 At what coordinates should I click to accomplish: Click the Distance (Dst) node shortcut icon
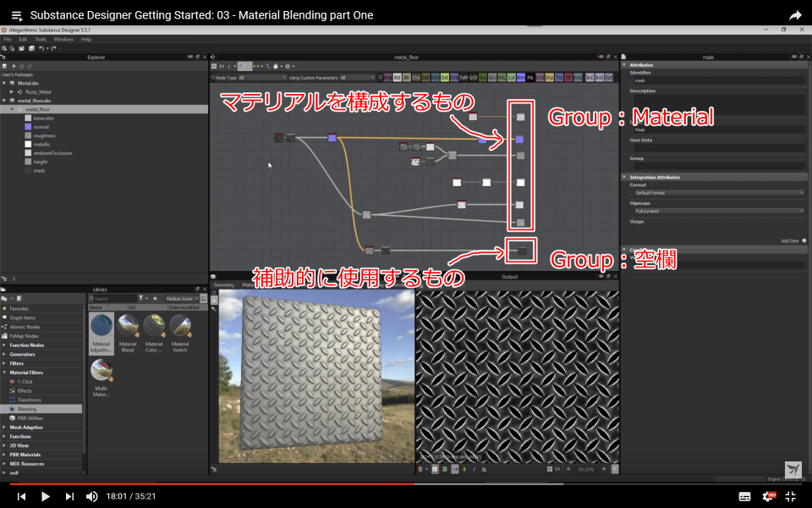[x=444, y=78]
